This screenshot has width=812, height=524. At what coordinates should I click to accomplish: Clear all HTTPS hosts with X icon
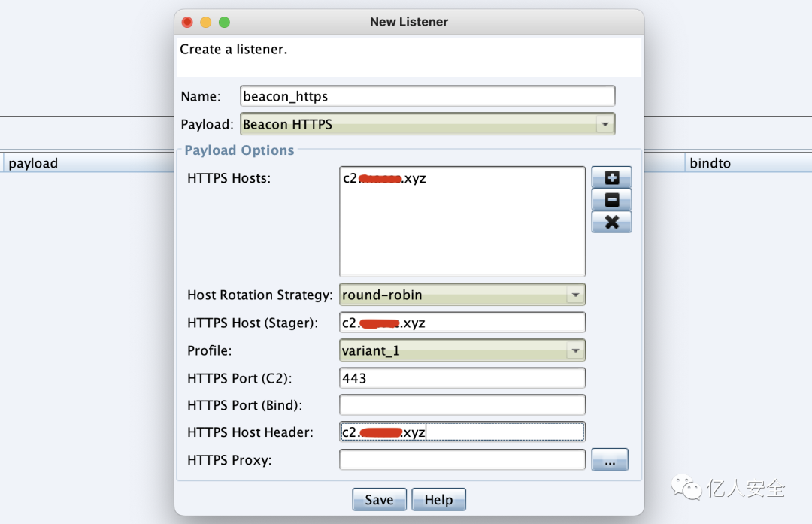[611, 222]
